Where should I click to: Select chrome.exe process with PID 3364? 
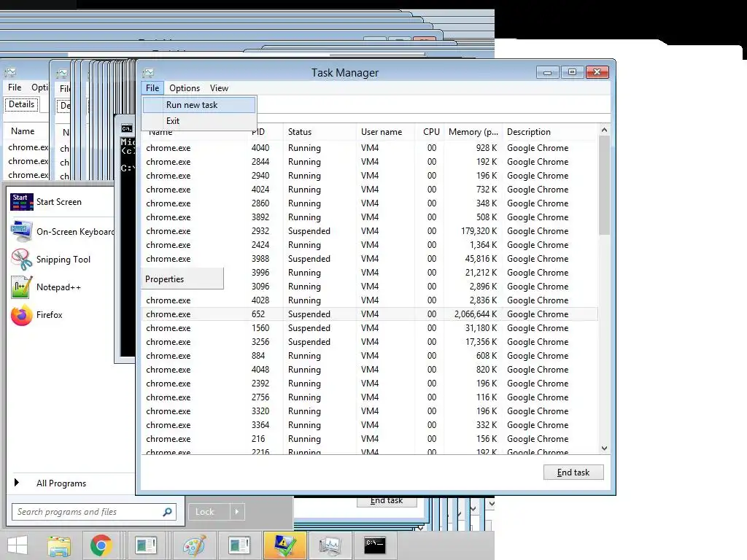click(369, 425)
